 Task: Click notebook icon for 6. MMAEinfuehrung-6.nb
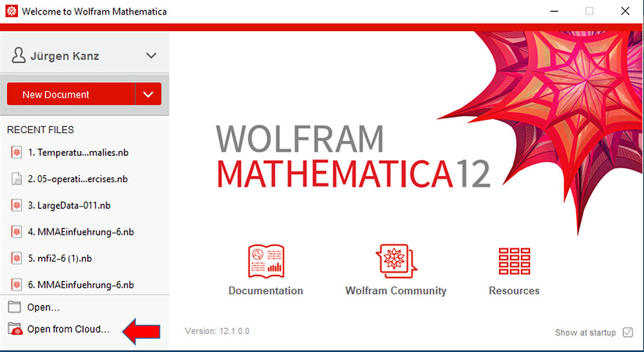coord(17,284)
